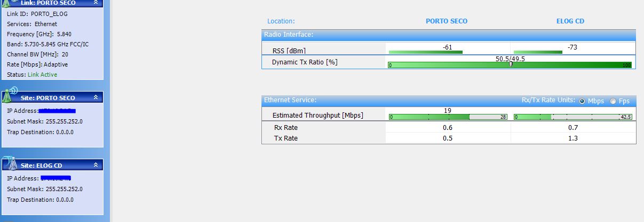
Task: Select the Radio Interface section header
Action: (x=289, y=35)
